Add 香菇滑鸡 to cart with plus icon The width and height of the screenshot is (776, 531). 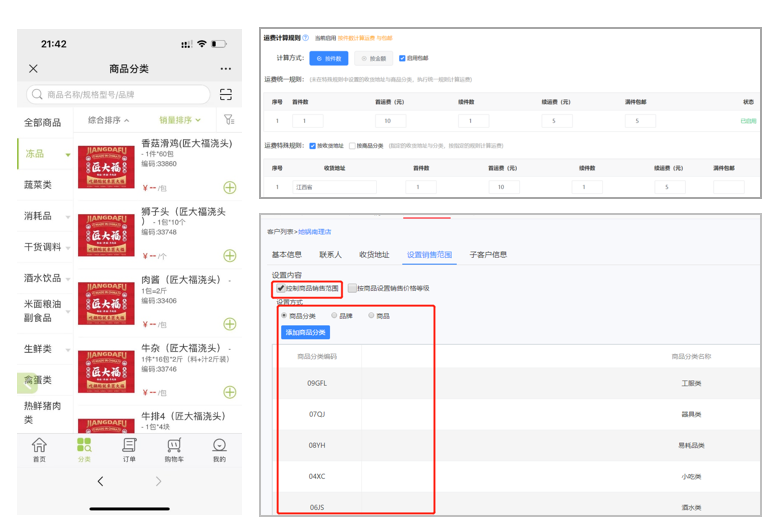click(x=230, y=188)
